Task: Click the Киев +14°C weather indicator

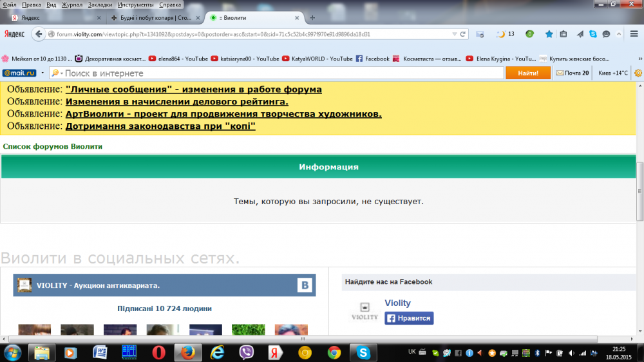Action: coord(613,73)
